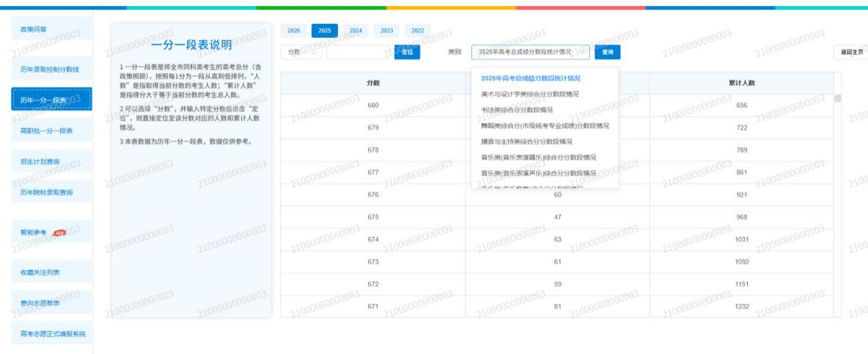Click the 累计人数 column header
This screenshot has width=868, height=354.
[742, 82]
